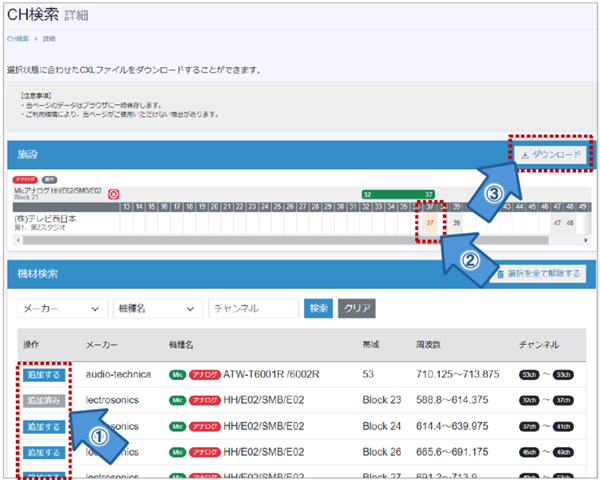The width and height of the screenshot is (600, 480).
Task: Click the ダウンロード download button
Action: click(551, 155)
